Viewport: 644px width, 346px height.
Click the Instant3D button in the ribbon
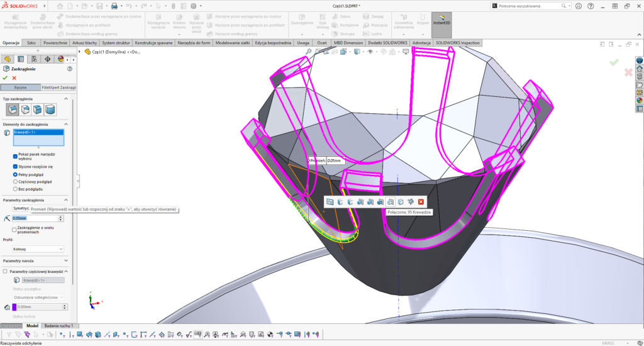[442, 20]
